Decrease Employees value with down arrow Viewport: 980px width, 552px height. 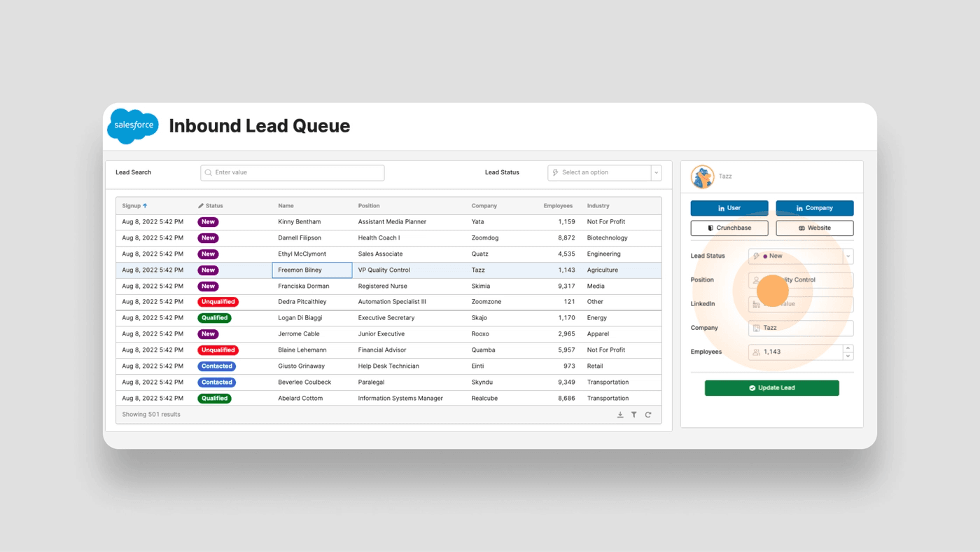(x=848, y=356)
